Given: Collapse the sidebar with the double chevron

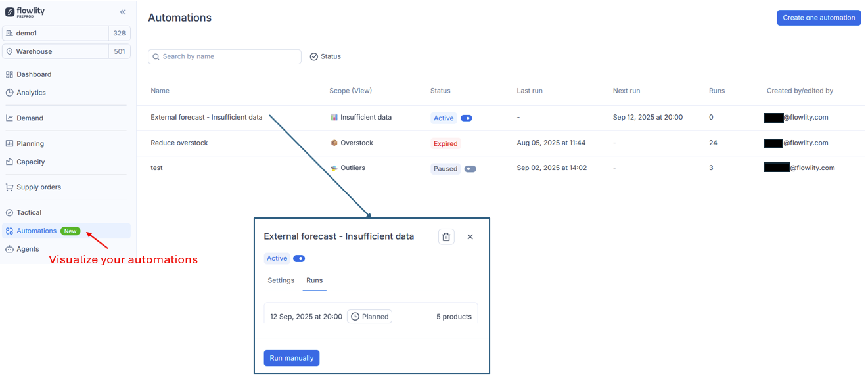Looking at the screenshot, I should click(122, 12).
